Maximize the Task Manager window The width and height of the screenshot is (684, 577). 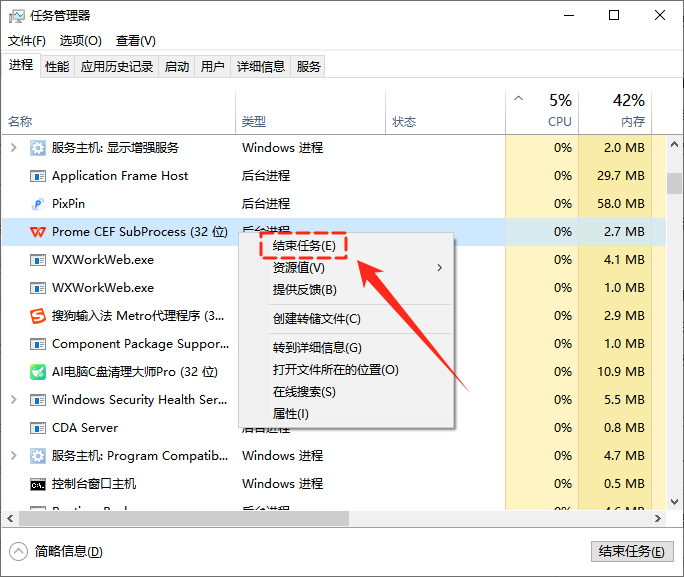[x=614, y=15]
